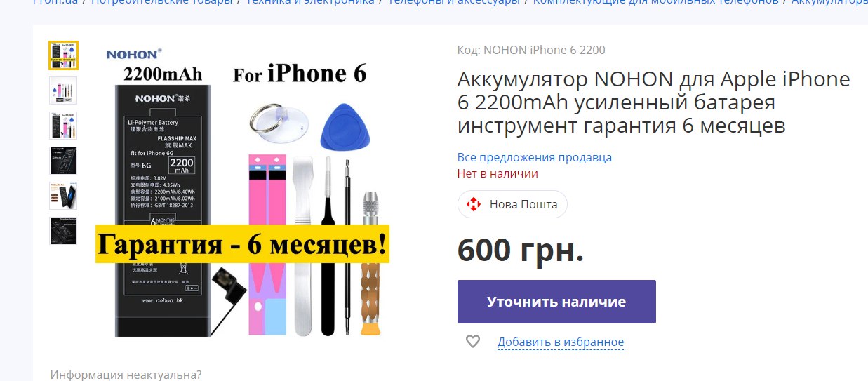
Task: Open Потребительские товары breadcrumb
Action: (x=162, y=2)
